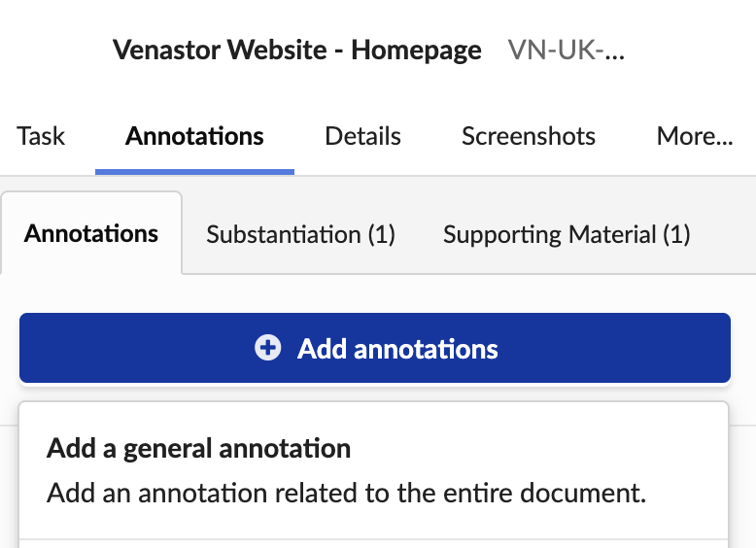Click the plus icon on Add annotations
756x548 pixels.
point(267,348)
